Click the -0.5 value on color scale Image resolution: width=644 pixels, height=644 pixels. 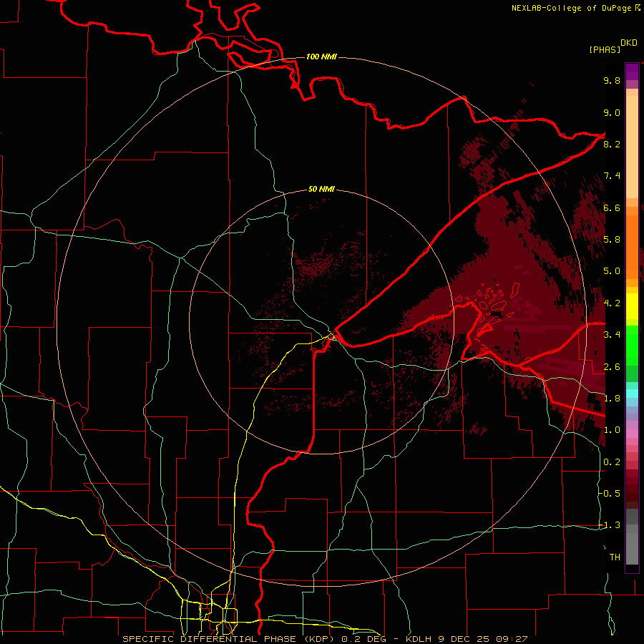point(610,493)
